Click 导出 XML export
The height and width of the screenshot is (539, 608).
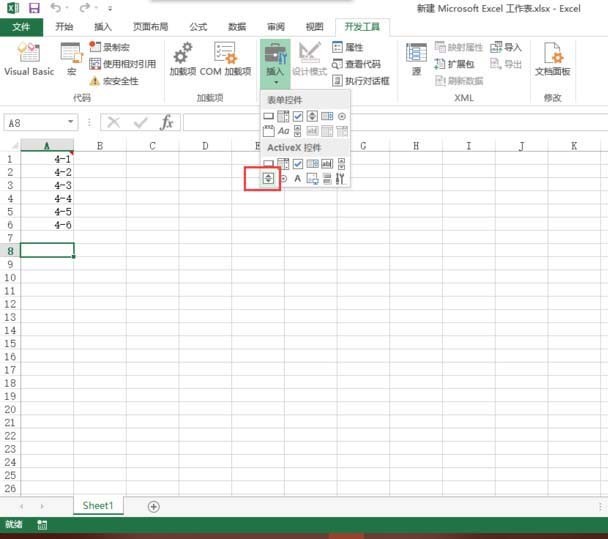tap(506, 64)
